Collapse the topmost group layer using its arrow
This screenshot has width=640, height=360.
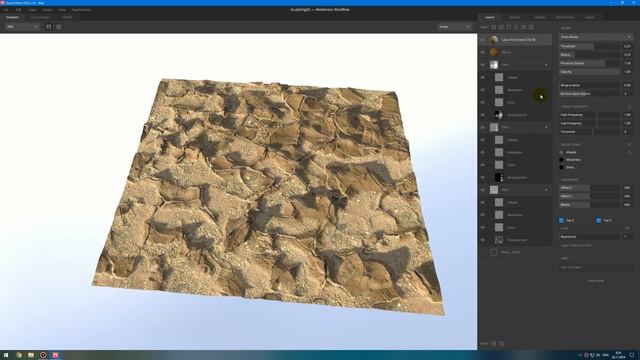(x=546, y=65)
